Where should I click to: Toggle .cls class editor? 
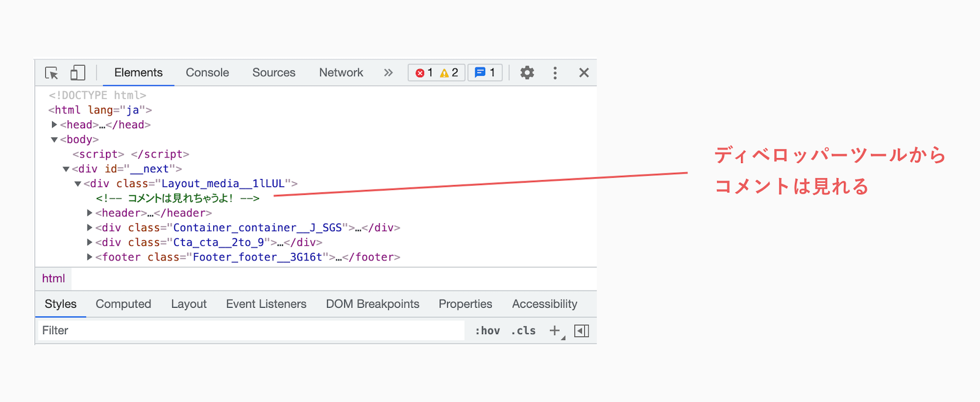click(x=524, y=331)
